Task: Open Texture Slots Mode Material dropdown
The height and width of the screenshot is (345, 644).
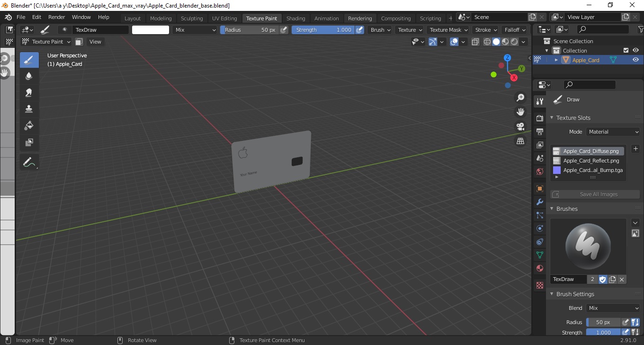Action: [613, 132]
